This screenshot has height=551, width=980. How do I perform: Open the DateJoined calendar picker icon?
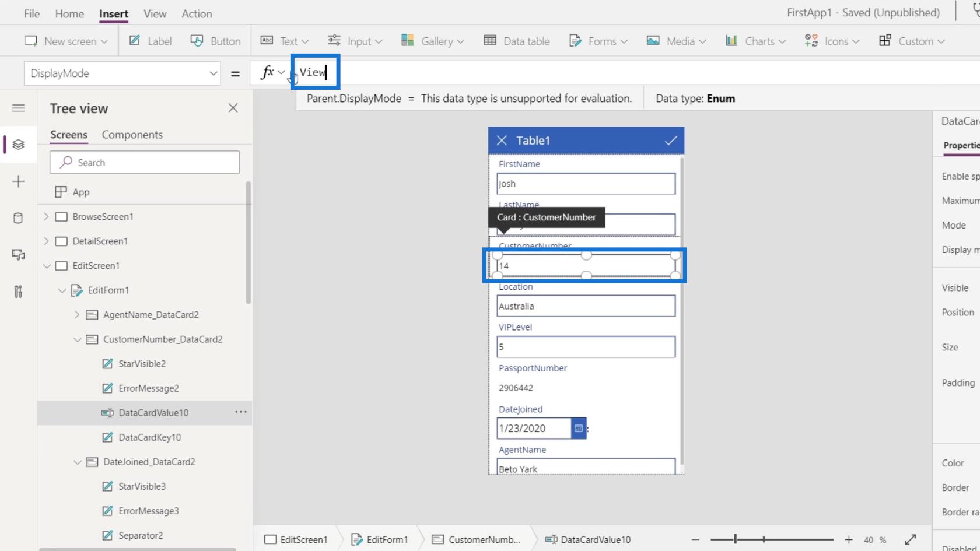578,429
